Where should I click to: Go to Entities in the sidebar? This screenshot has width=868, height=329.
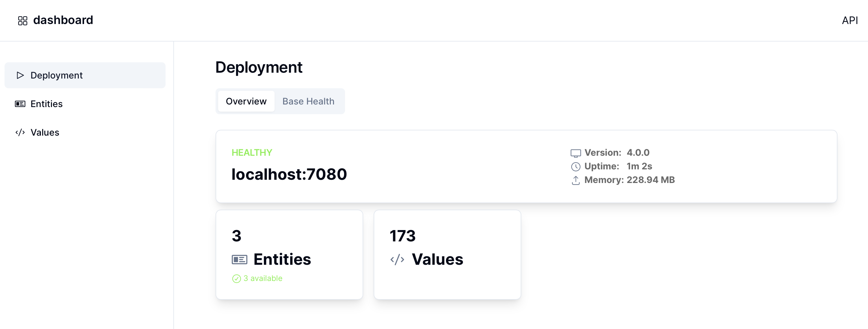(x=46, y=104)
